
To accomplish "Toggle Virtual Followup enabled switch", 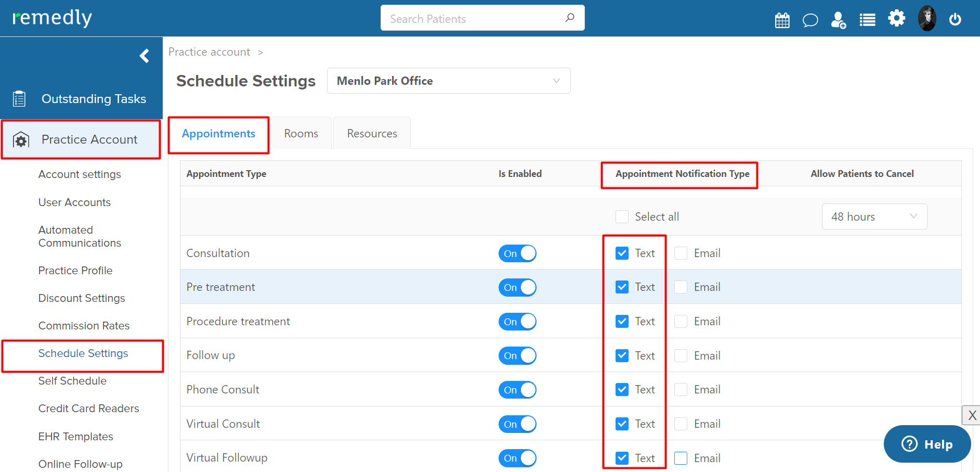I will tap(517, 458).
